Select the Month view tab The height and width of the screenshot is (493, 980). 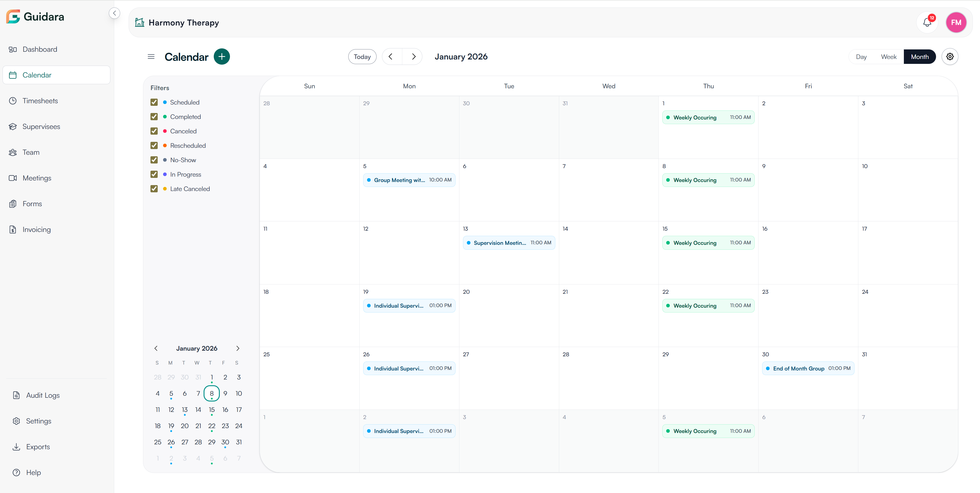[x=920, y=57]
